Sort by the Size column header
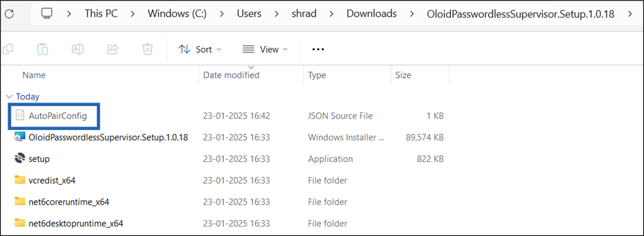 [x=403, y=75]
